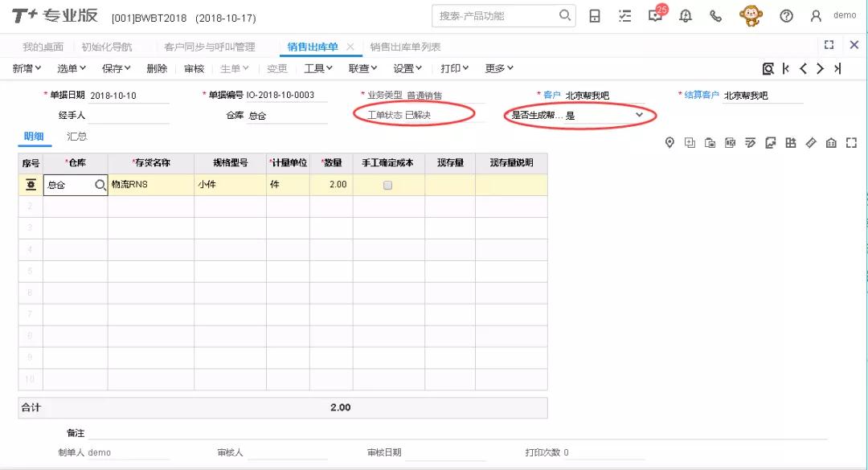The image size is (868, 470).
Task: Click the quantity cell 2.00 in row 1
Action: 331,185
